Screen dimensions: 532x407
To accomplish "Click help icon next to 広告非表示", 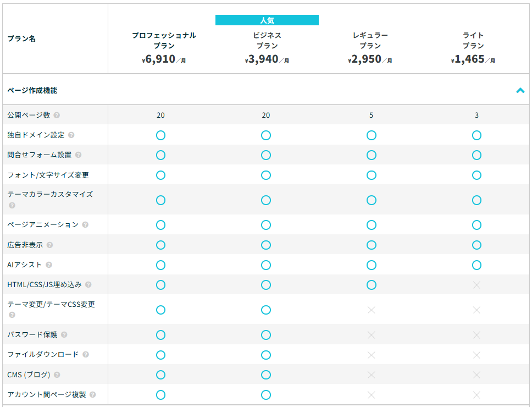I will (50, 245).
